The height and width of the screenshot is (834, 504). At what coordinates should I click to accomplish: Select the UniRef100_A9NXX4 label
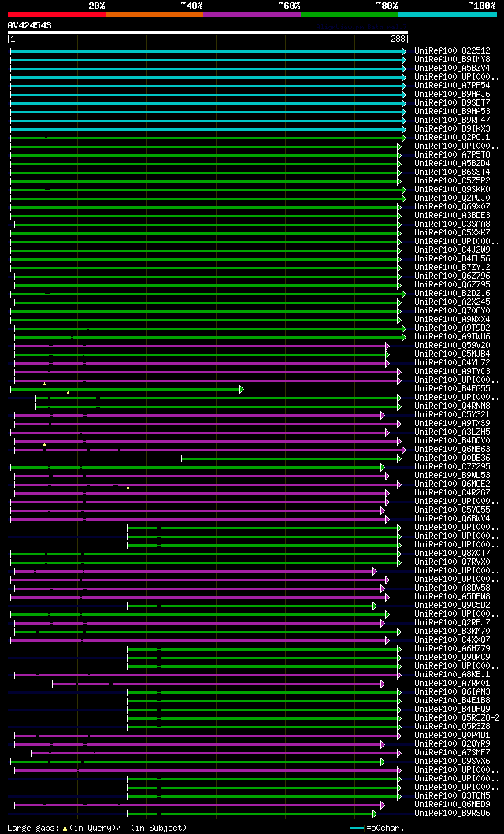click(x=453, y=320)
